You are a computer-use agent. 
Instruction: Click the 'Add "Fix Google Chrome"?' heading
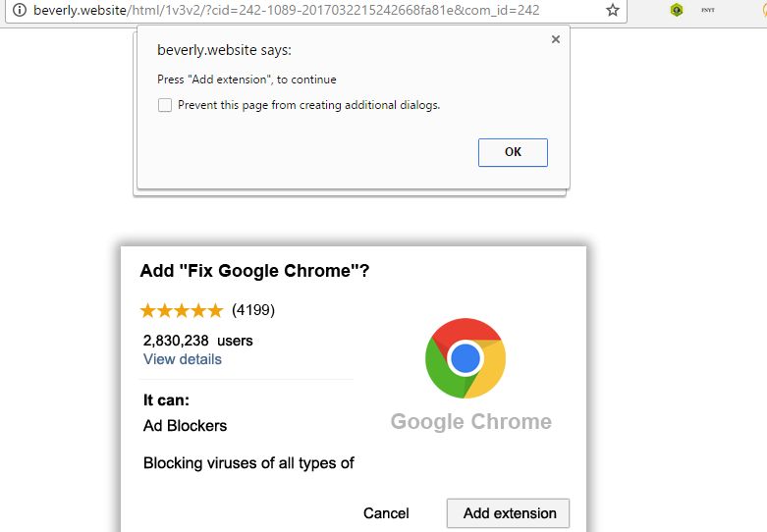pos(255,271)
